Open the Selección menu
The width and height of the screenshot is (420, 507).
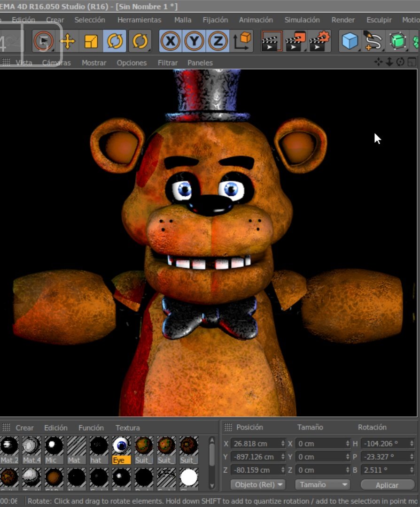pyautogui.click(x=90, y=20)
